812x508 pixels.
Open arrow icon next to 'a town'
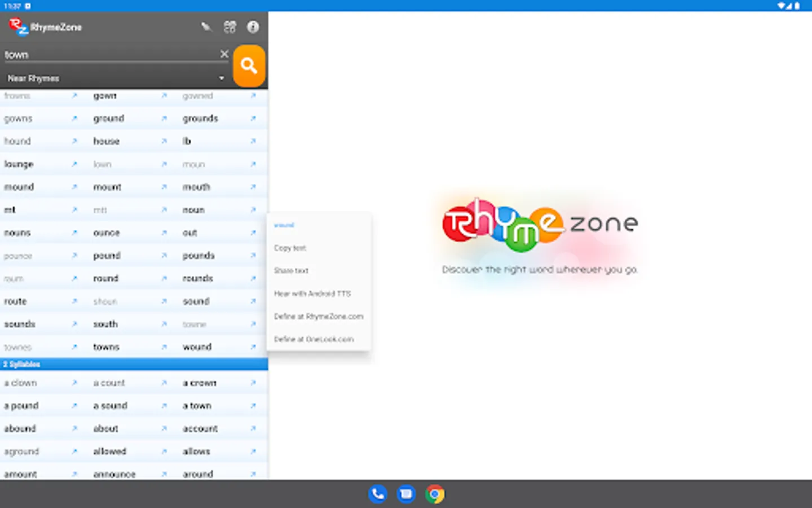pos(253,405)
